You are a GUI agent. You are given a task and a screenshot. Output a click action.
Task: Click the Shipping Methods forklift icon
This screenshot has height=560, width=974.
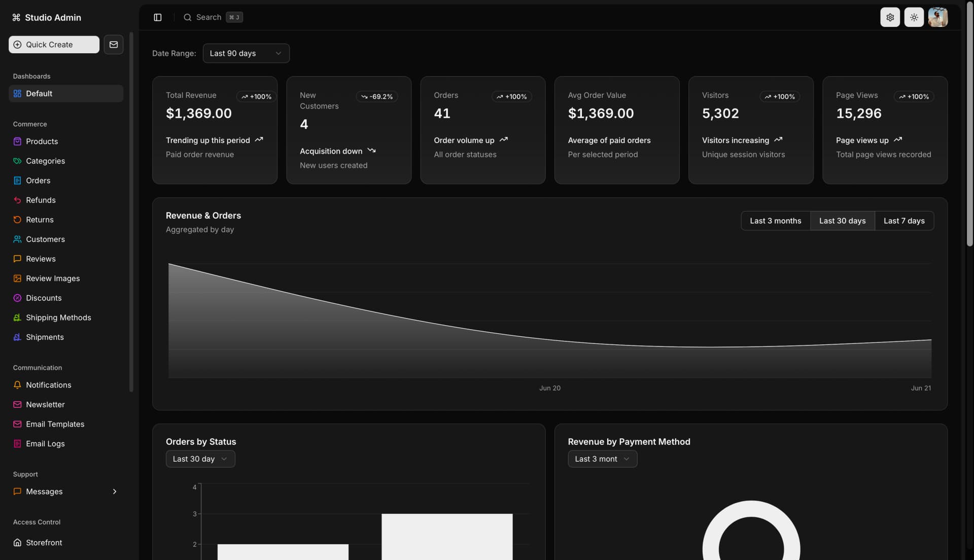pos(17,318)
